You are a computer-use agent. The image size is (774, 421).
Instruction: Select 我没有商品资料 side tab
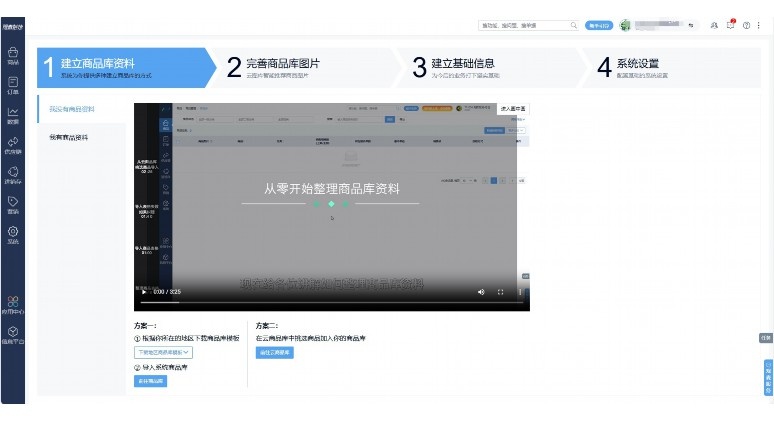point(81,109)
